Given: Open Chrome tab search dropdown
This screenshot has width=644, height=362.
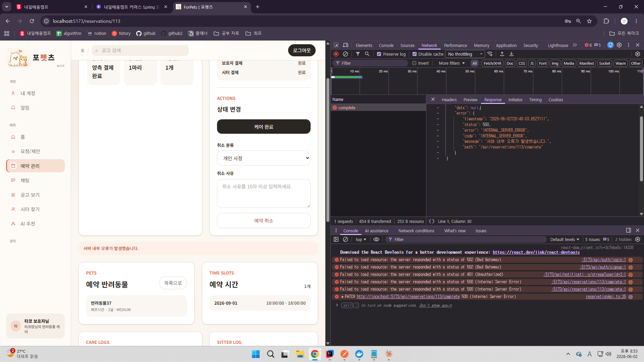Looking at the screenshot, I should (7, 7).
